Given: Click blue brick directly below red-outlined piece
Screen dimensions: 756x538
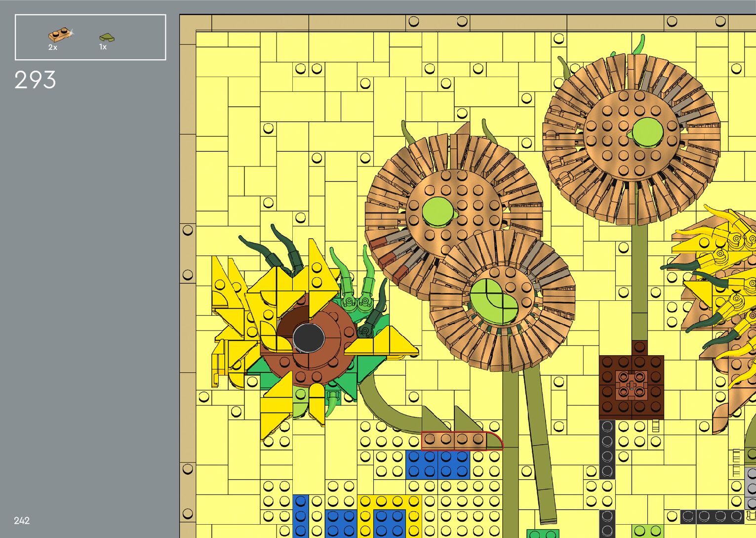Looking at the screenshot, I should tap(437, 464).
